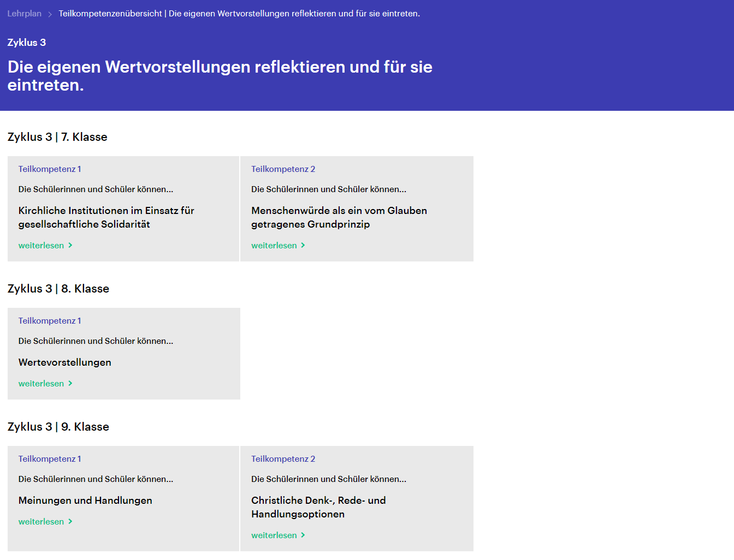Screen dimensions: 734x560
Task: Open Teilkompetenz 2 label in 7. Klasse
Action: coord(283,169)
